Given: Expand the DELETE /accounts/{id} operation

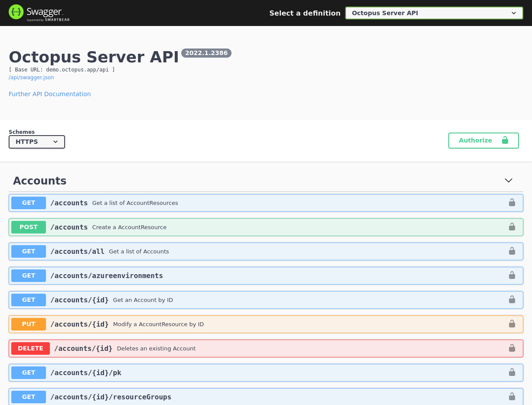Looking at the screenshot, I should 260,348.
